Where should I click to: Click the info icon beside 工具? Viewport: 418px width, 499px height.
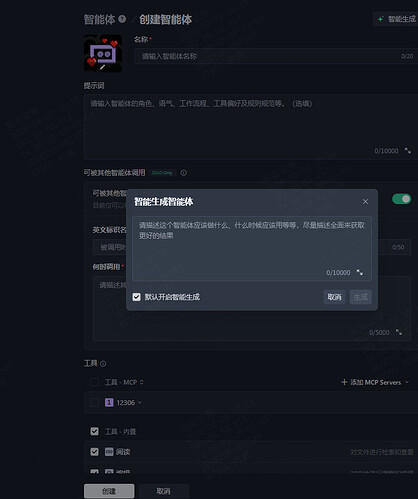103,364
